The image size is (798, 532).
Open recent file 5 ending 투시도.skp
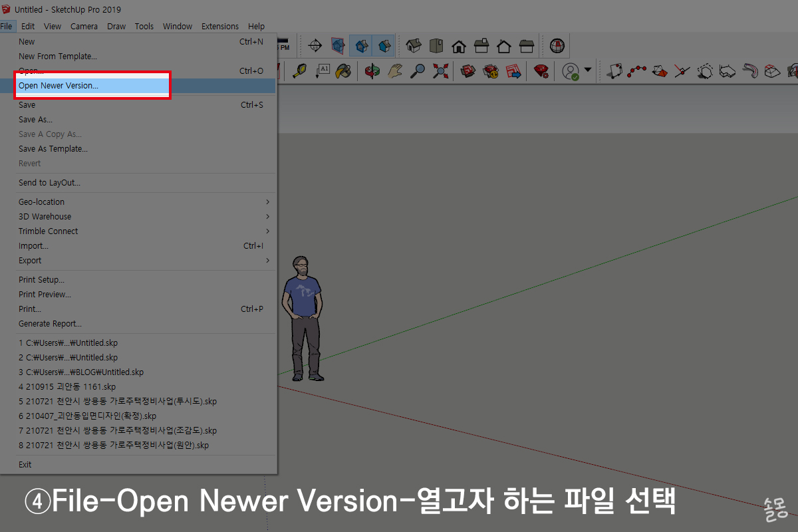click(x=138, y=401)
